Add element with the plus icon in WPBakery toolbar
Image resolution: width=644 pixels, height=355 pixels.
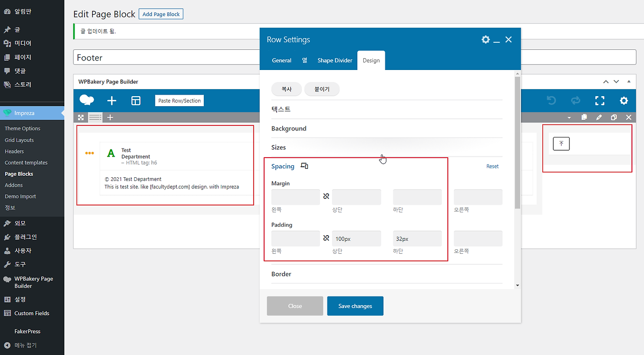(112, 101)
